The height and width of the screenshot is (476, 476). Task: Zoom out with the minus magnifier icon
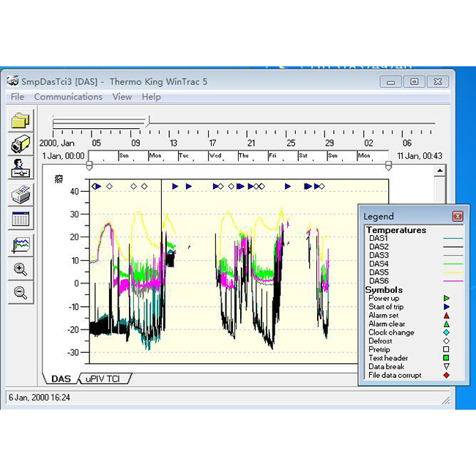[x=21, y=293]
